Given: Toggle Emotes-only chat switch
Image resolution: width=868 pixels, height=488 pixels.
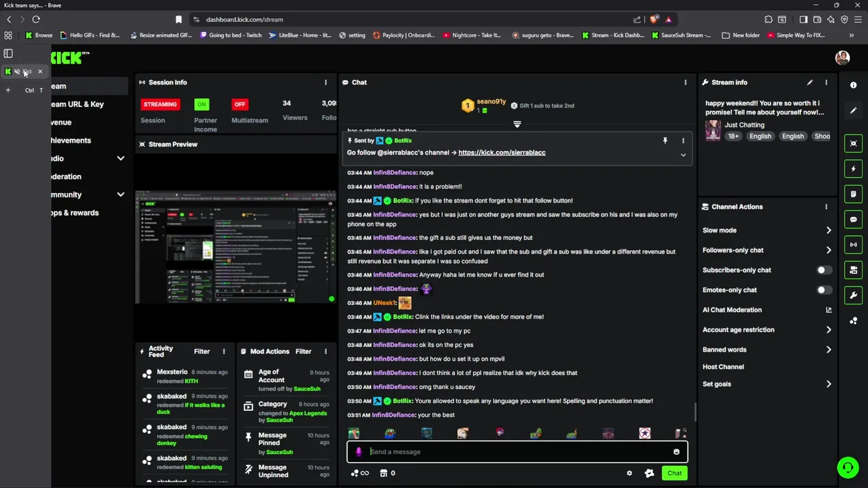Looking at the screenshot, I should click(x=824, y=290).
